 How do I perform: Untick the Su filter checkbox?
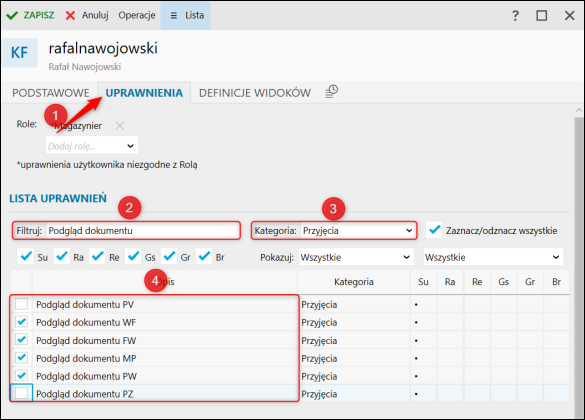26,257
